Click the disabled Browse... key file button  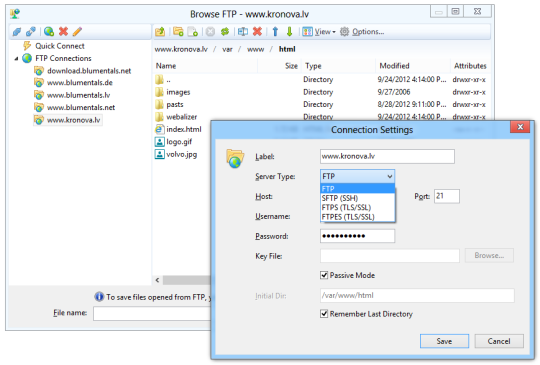pyautogui.click(x=489, y=256)
